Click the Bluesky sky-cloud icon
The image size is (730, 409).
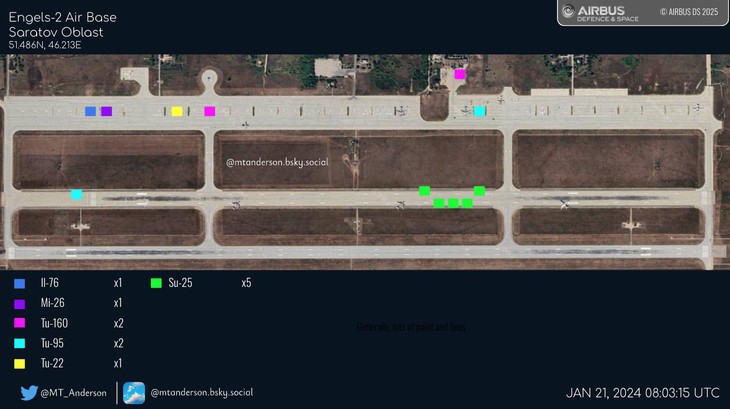(x=134, y=393)
